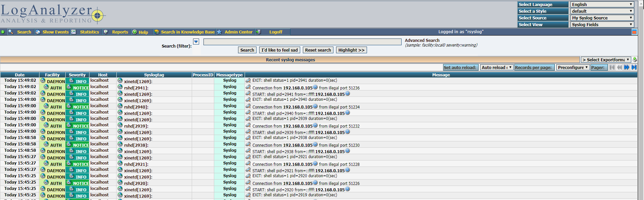The width and height of the screenshot is (644, 200).
Task: Open the Select Source dropdown
Action: point(602,18)
